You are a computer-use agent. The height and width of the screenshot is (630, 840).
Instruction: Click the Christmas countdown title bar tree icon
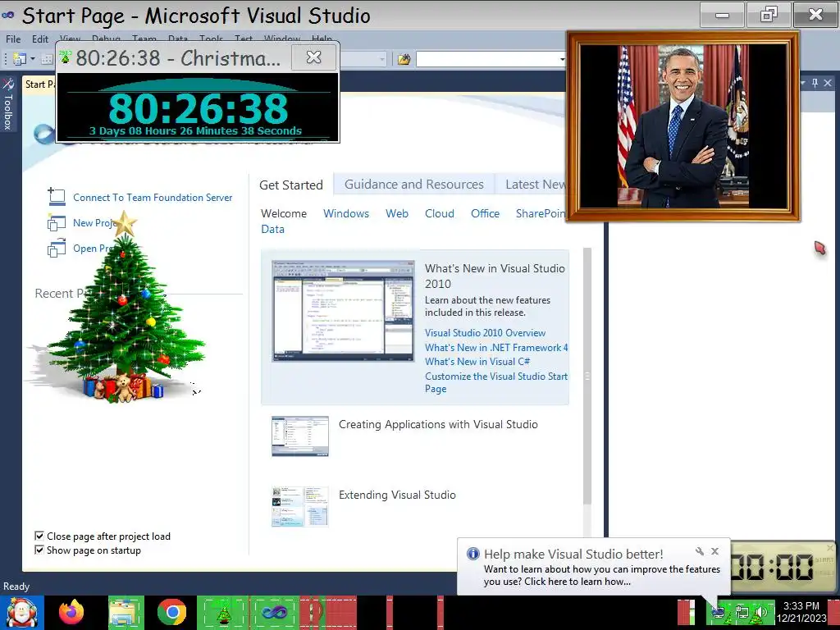[65, 57]
